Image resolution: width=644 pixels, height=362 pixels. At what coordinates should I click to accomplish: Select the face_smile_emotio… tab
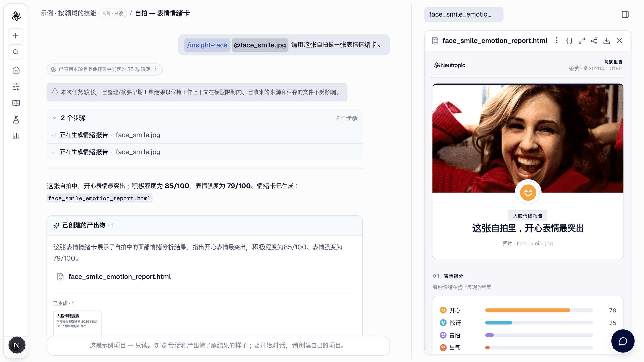[x=464, y=14]
